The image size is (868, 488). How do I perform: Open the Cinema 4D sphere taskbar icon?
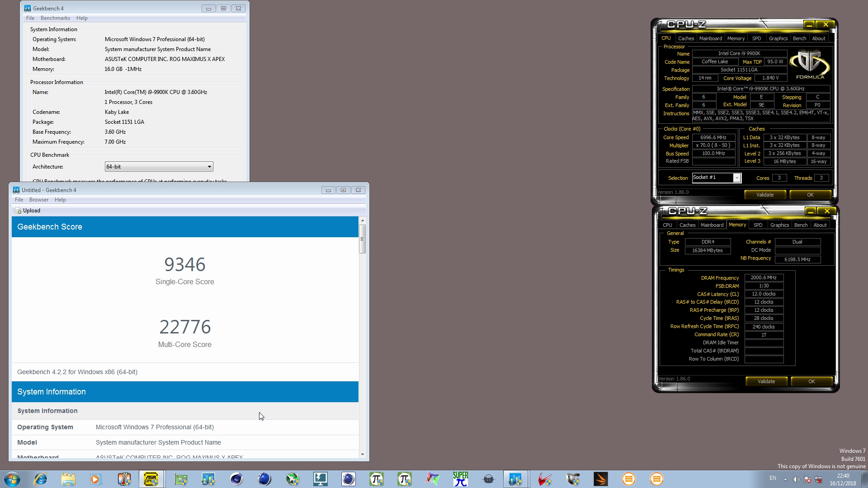tap(236, 479)
